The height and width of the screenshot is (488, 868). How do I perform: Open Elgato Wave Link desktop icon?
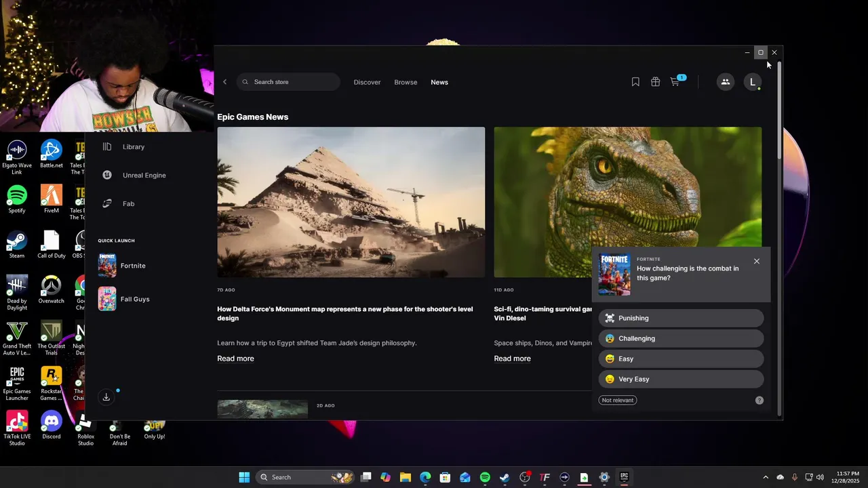[x=17, y=157]
